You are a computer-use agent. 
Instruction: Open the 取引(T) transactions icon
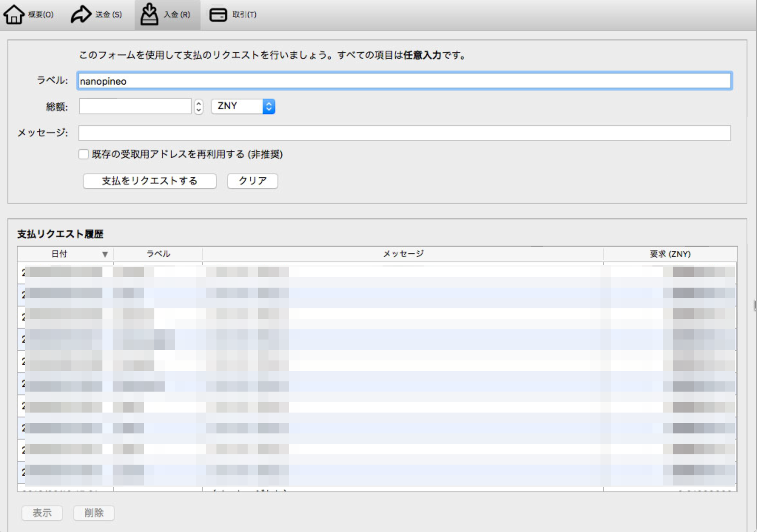pos(218,15)
